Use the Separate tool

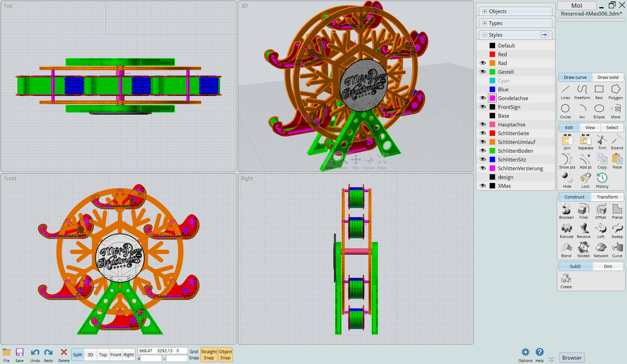click(x=585, y=142)
